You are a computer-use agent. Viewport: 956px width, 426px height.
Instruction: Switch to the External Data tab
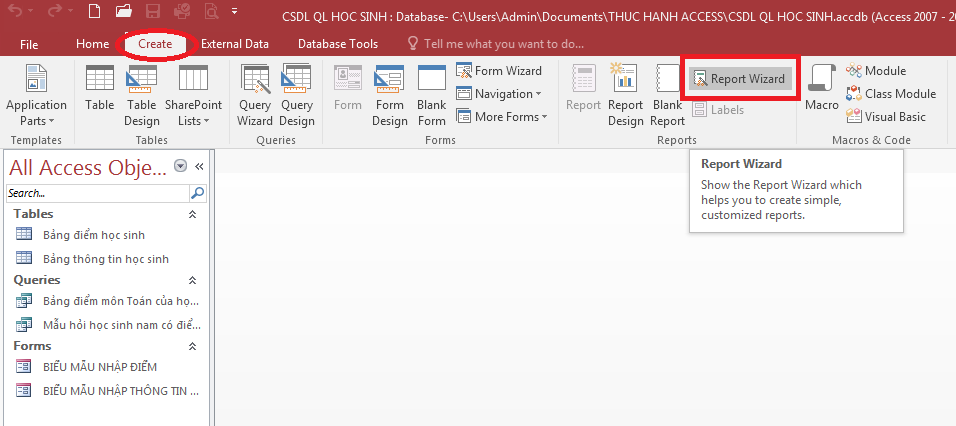pyautogui.click(x=235, y=44)
